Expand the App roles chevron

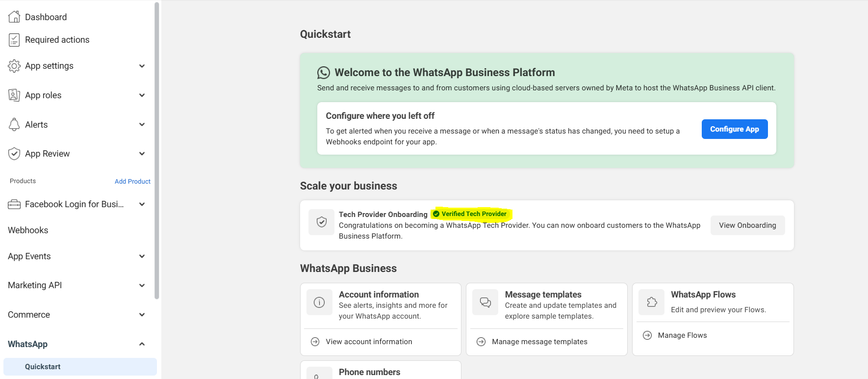coord(142,95)
